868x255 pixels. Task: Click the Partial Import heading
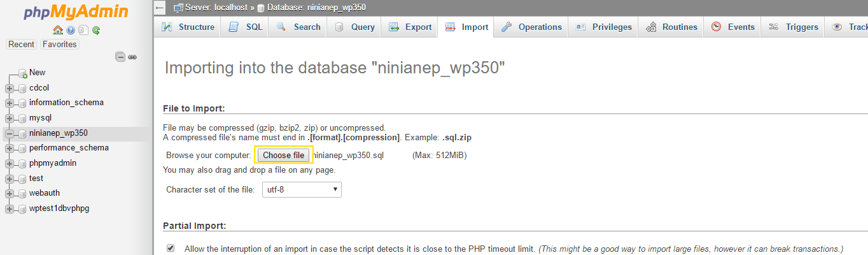(x=195, y=226)
